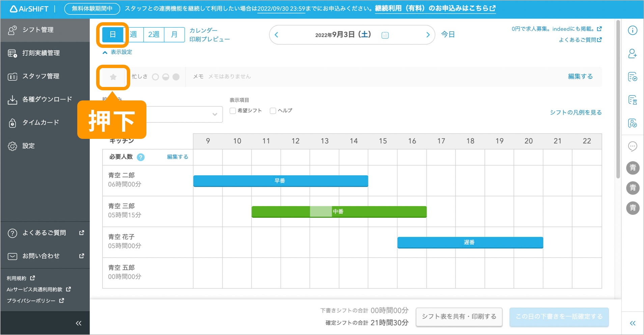
Task: Click the calendar icon beside the date
Action: coord(386,35)
